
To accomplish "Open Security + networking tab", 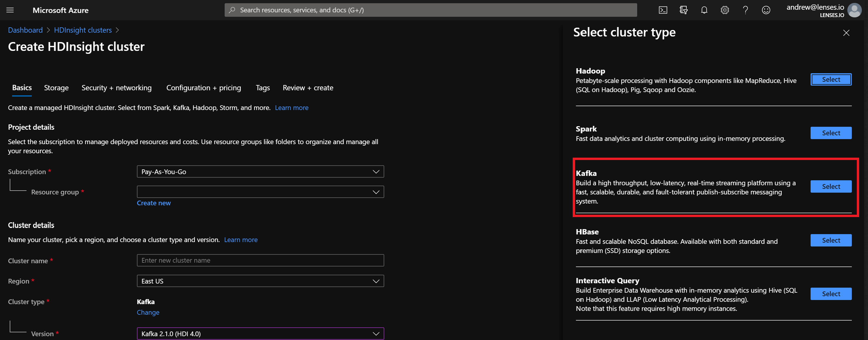I will 117,88.
